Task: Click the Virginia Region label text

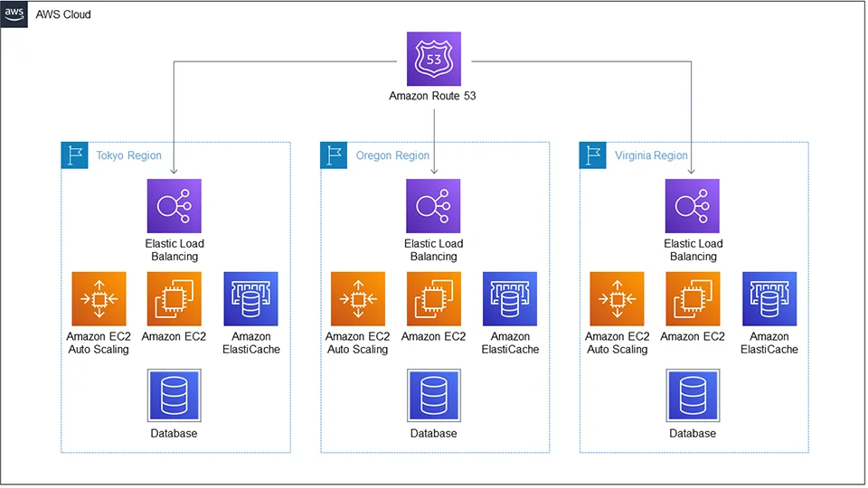Action: pyautogui.click(x=651, y=155)
